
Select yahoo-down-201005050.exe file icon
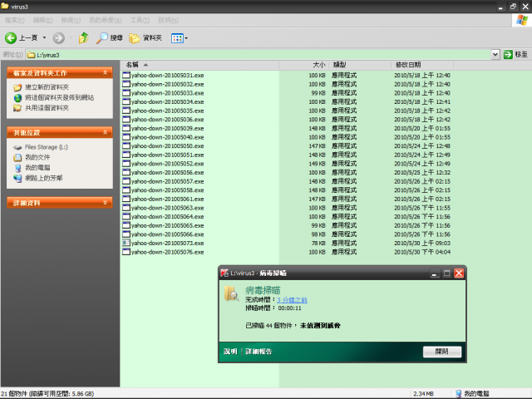pyautogui.click(x=126, y=145)
